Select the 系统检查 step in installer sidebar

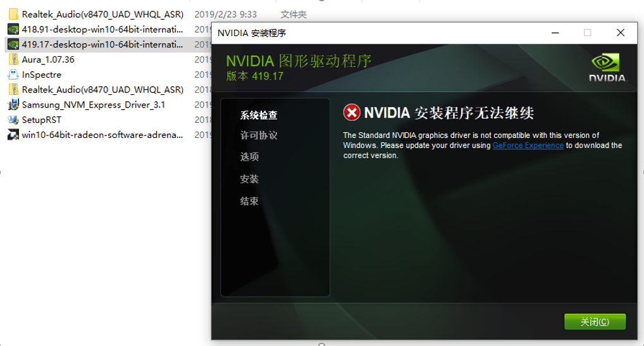pos(259,115)
